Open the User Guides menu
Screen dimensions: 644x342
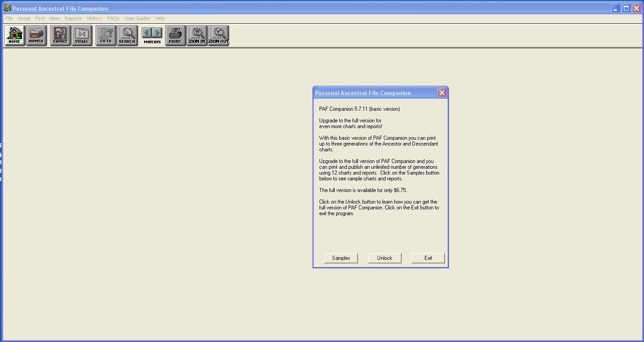[x=137, y=18]
